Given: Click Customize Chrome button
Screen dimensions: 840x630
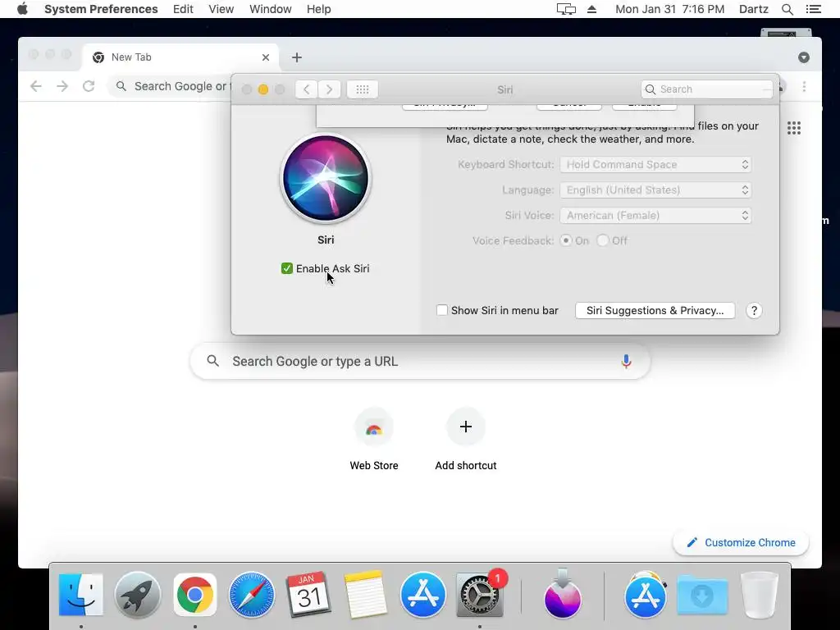Looking at the screenshot, I should coord(741,543).
